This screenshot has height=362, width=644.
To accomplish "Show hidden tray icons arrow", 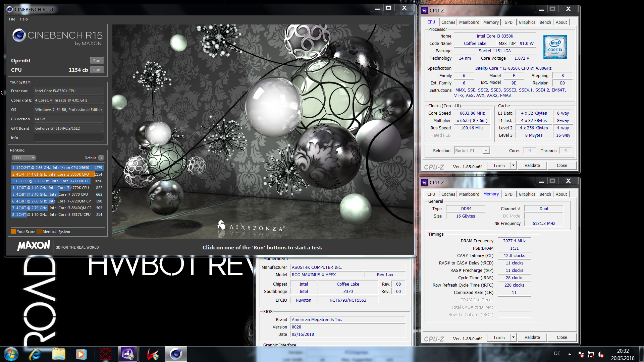I will pyautogui.click(x=570, y=354).
